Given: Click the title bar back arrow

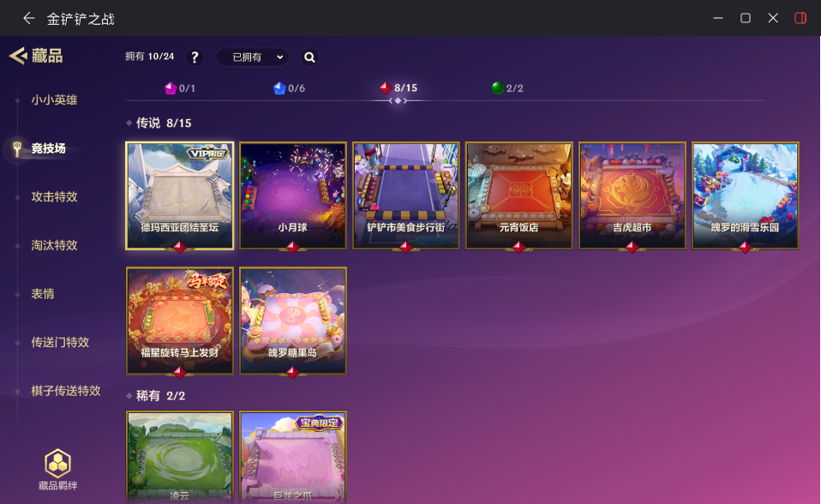Looking at the screenshot, I should 29,18.
